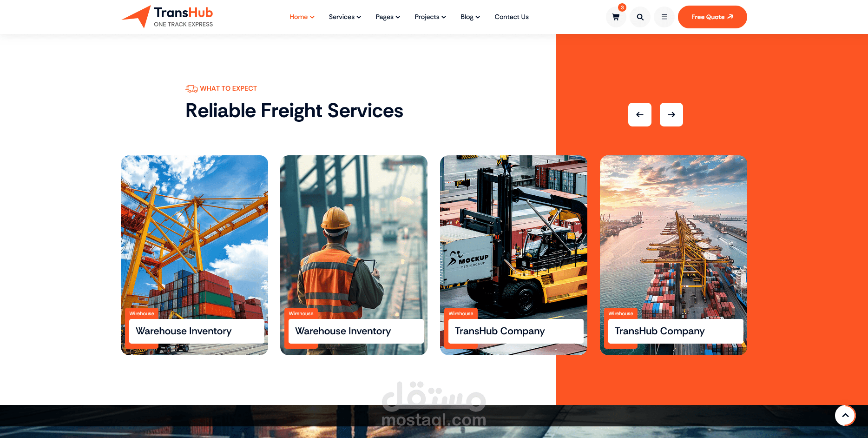This screenshot has height=438, width=868.
Task: Click the Wirehouse tag on first card
Action: pyautogui.click(x=142, y=313)
